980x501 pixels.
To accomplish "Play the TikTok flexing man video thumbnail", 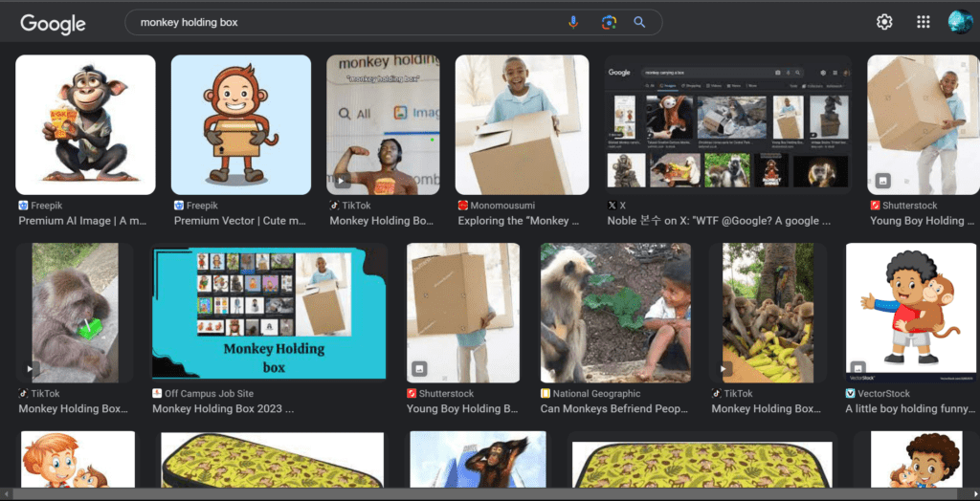I will click(x=383, y=124).
